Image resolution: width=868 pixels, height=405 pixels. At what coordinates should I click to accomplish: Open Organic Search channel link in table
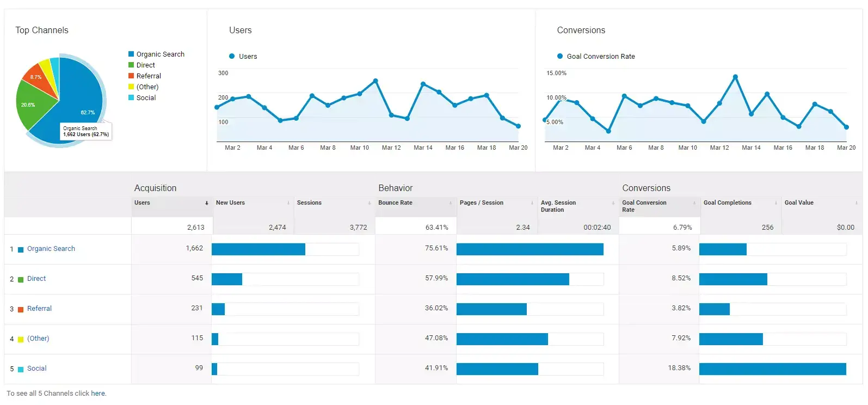pos(51,249)
